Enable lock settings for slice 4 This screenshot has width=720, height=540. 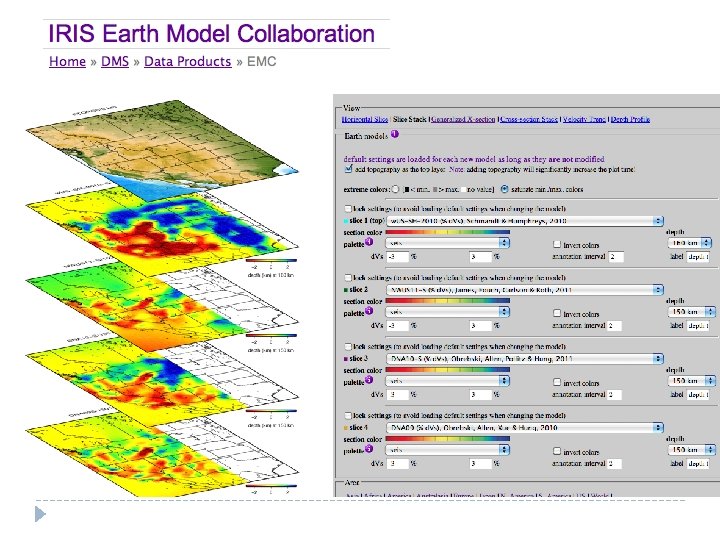click(348, 416)
